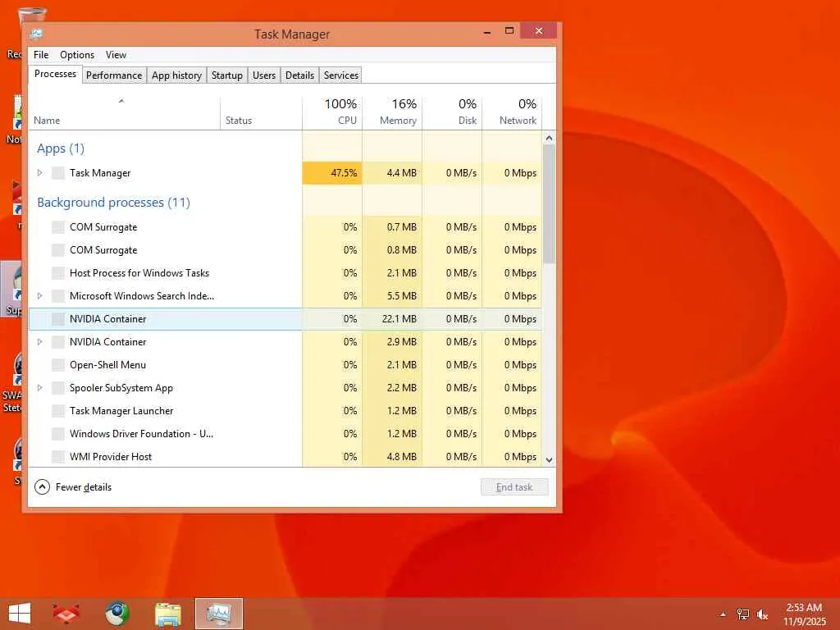Switch to the Details tab
This screenshot has width=840, height=630.
(x=299, y=75)
